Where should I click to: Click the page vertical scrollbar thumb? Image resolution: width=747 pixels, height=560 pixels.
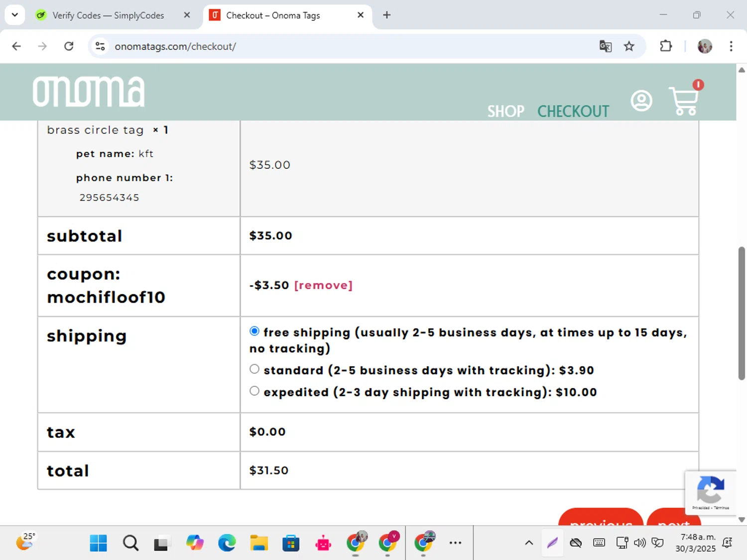(x=742, y=313)
